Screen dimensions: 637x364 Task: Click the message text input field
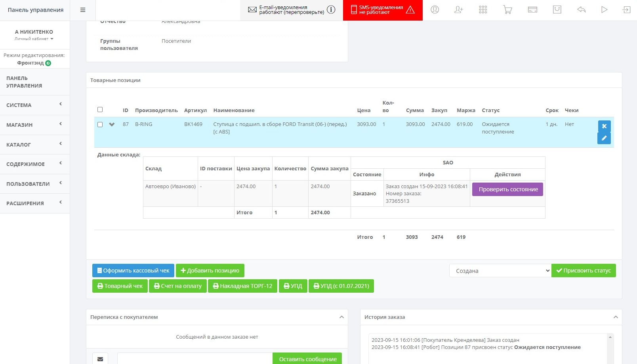(x=195, y=358)
